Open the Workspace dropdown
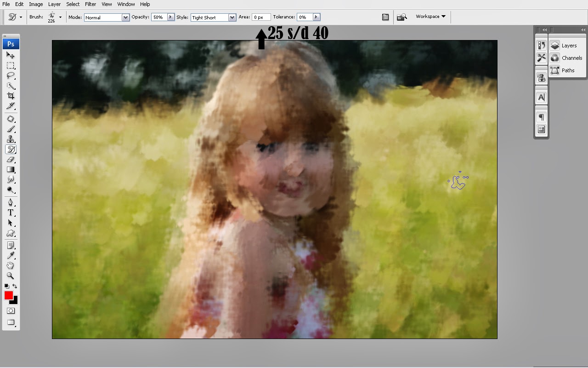 (x=430, y=17)
